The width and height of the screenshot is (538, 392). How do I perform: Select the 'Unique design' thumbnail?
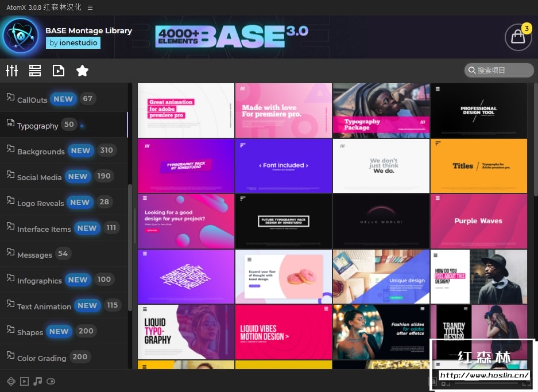381,277
